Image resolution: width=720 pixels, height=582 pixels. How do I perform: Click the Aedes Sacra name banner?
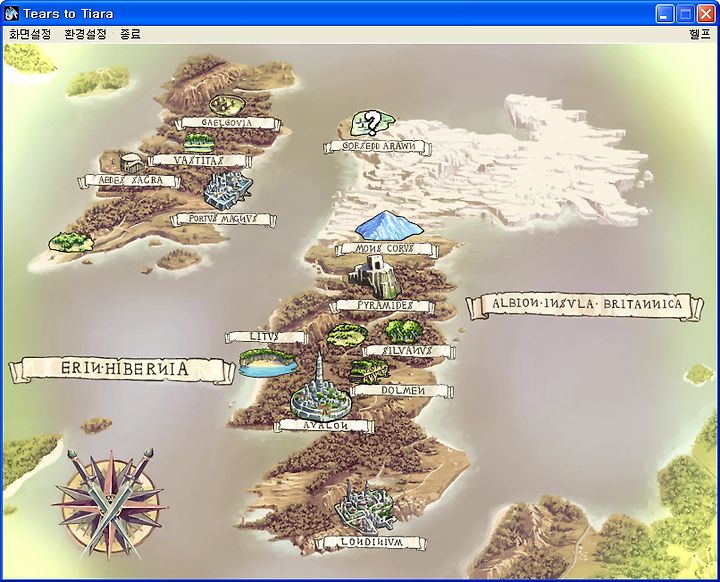pos(130,180)
